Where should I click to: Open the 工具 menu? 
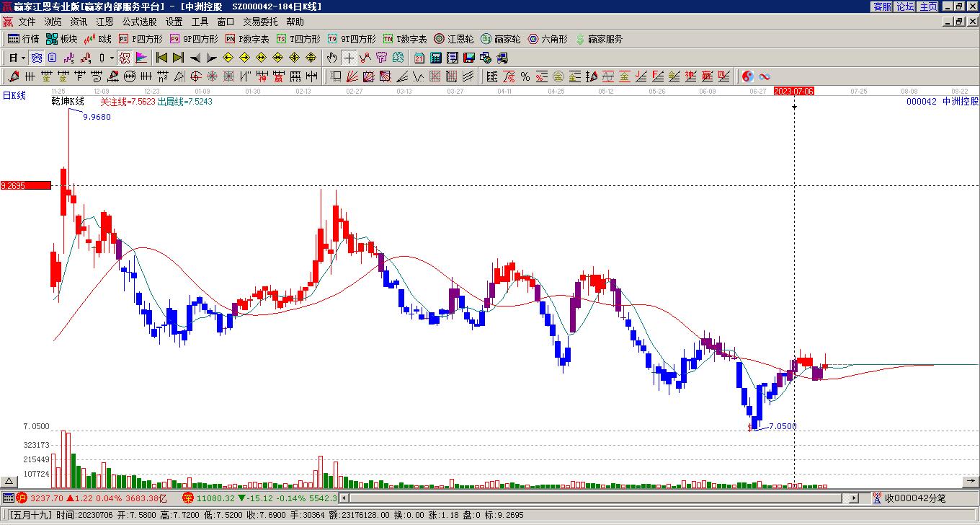[200, 22]
